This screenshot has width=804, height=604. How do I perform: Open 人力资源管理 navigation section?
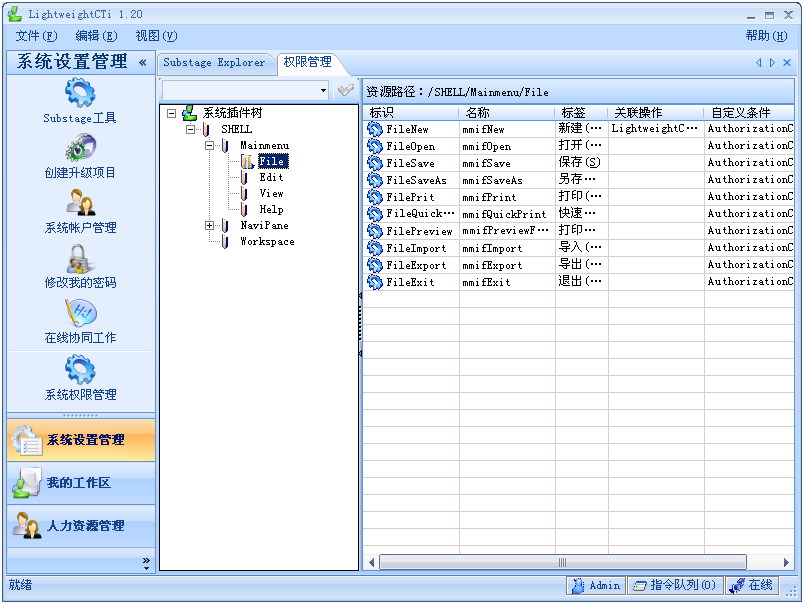click(x=81, y=526)
